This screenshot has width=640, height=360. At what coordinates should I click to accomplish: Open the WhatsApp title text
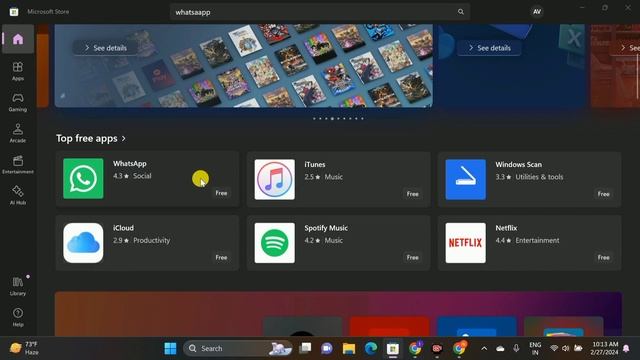pos(130,164)
